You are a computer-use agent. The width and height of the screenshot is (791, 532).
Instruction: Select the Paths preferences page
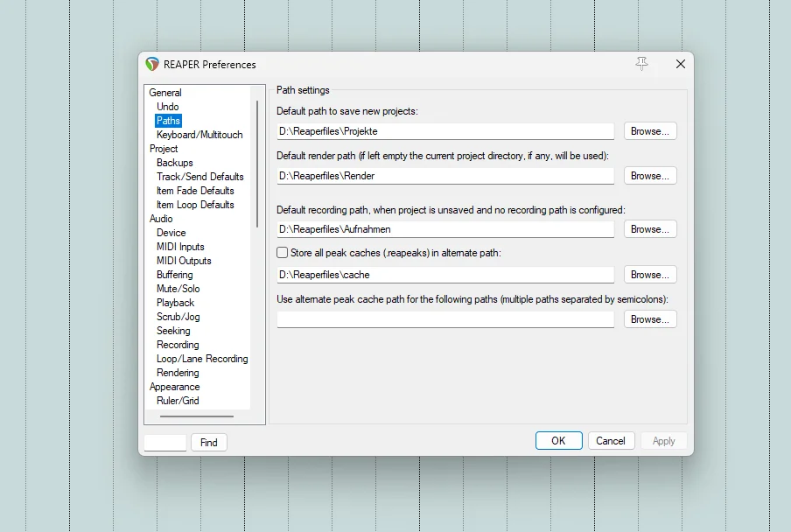click(x=168, y=121)
